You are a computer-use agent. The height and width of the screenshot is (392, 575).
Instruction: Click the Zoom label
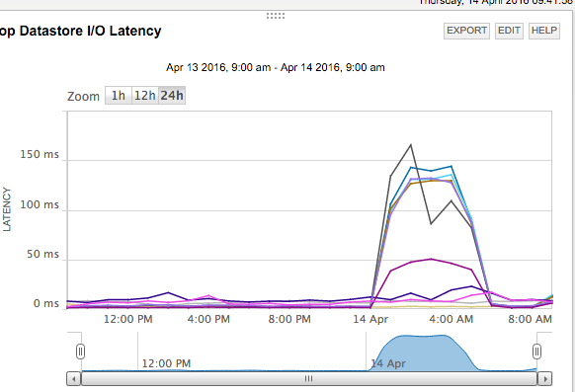(83, 97)
